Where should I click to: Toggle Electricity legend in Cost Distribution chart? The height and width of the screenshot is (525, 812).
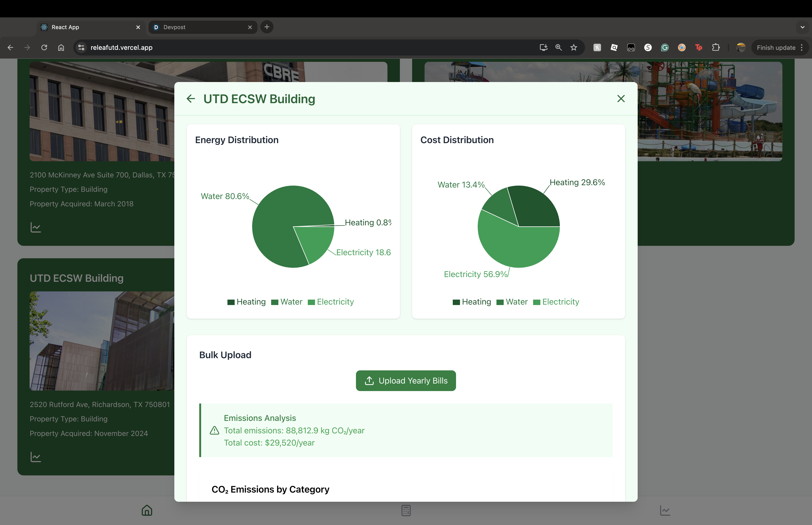coord(556,302)
